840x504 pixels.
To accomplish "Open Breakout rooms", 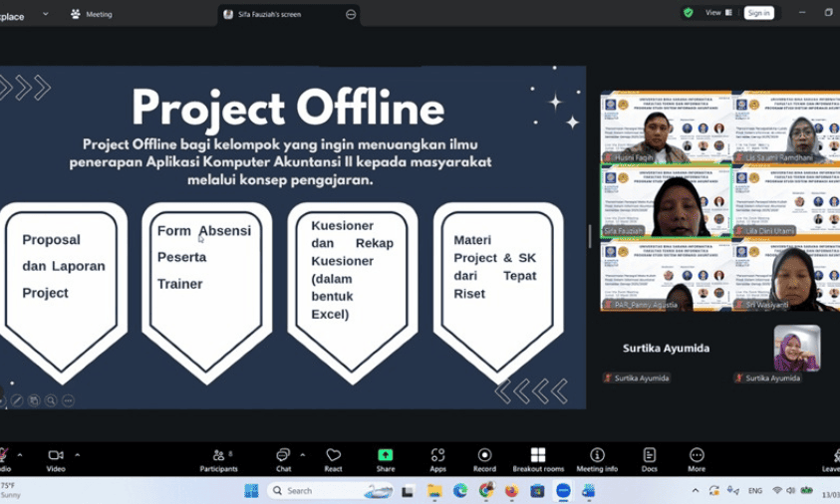I will point(538,459).
